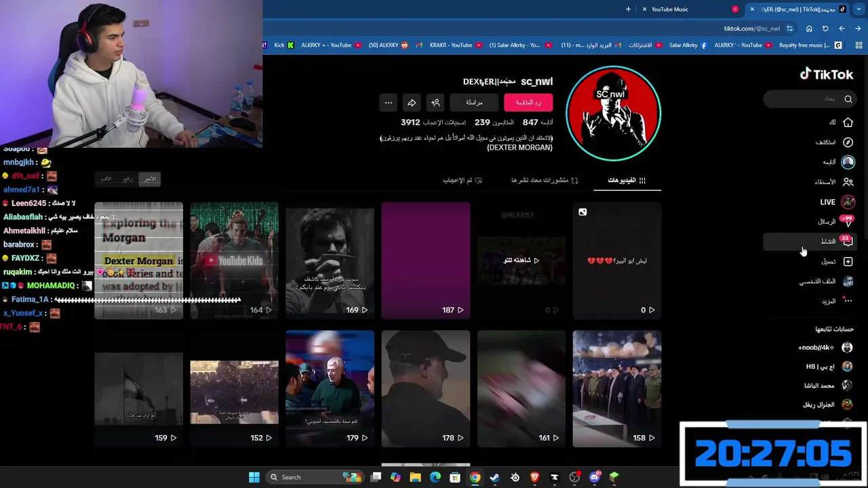Switch to the Liked tab (تم الإعجاب)
Image resolution: width=868 pixels, height=488 pixels.
click(x=462, y=180)
